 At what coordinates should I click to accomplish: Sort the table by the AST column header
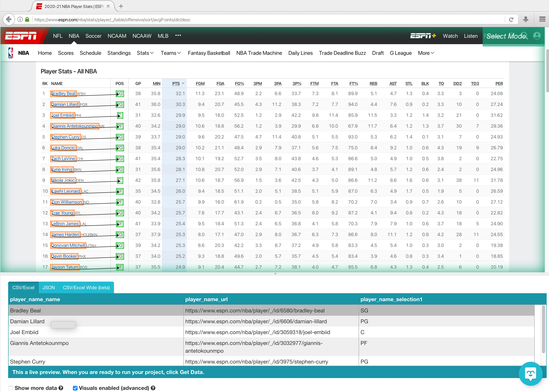(393, 83)
